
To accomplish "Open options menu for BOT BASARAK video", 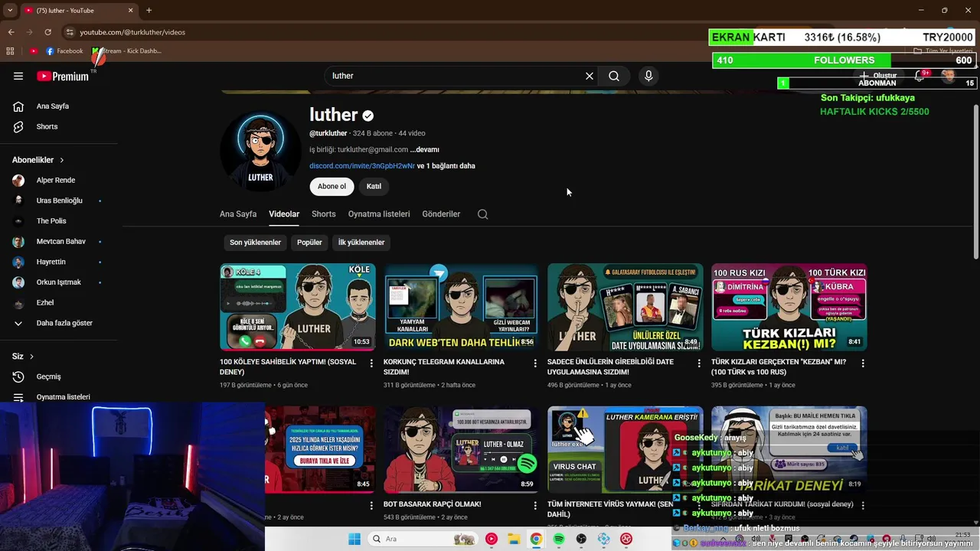I will tap(535, 506).
